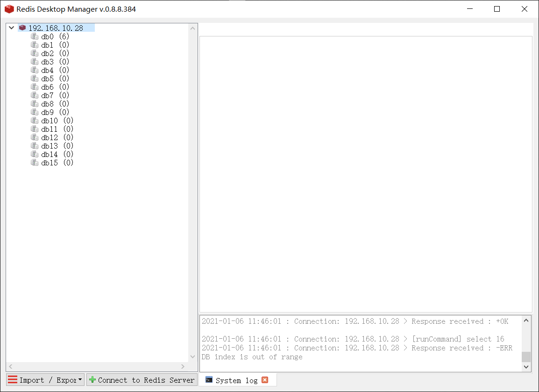The image size is (539, 392).
Task: Click the database icon next to db13
Action: pos(35,146)
